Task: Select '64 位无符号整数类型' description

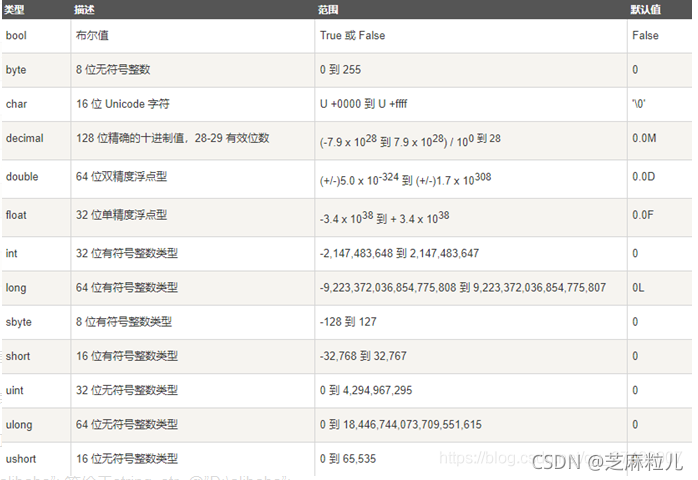Action: tap(127, 425)
